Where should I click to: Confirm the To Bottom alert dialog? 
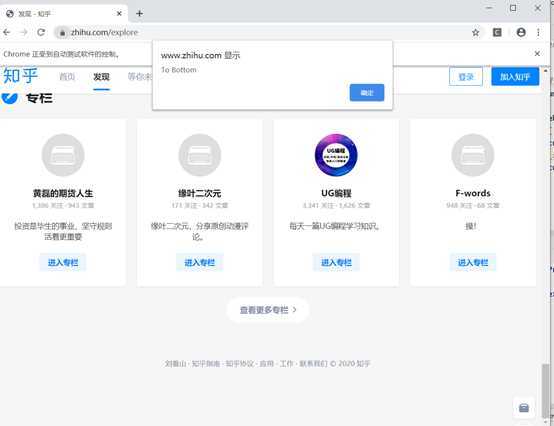click(367, 93)
